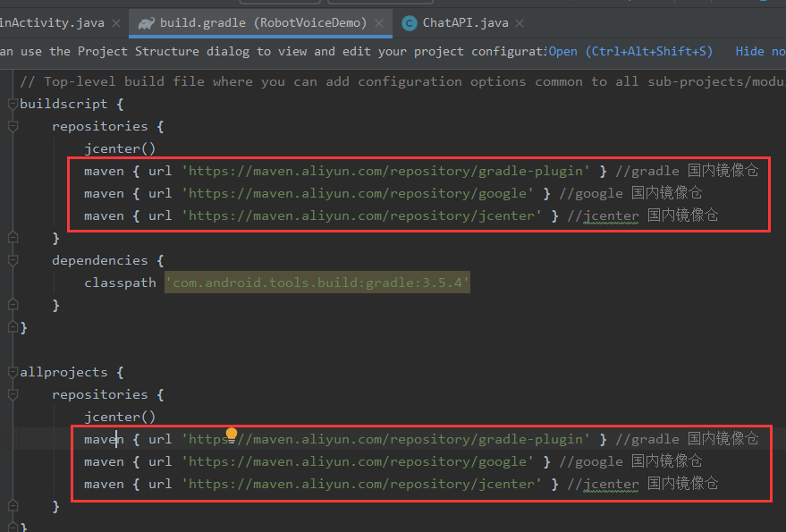786x532 pixels.
Task: Click gradle-plugin maven URL in buildscript block
Action: tap(385, 171)
